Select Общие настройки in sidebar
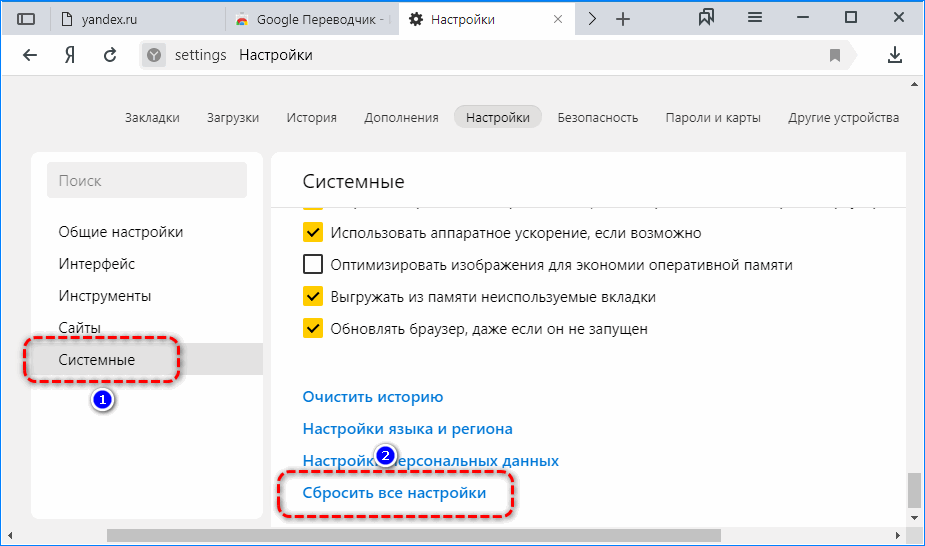 click(147, 232)
